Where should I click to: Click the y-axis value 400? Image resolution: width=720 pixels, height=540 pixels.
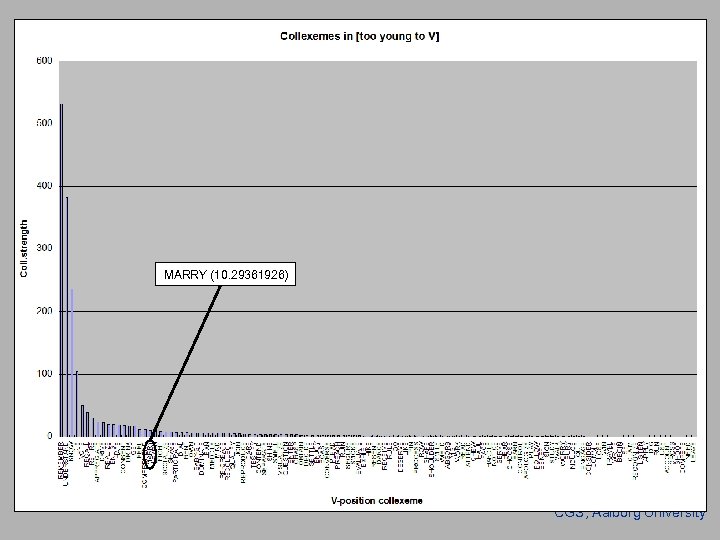[44, 186]
